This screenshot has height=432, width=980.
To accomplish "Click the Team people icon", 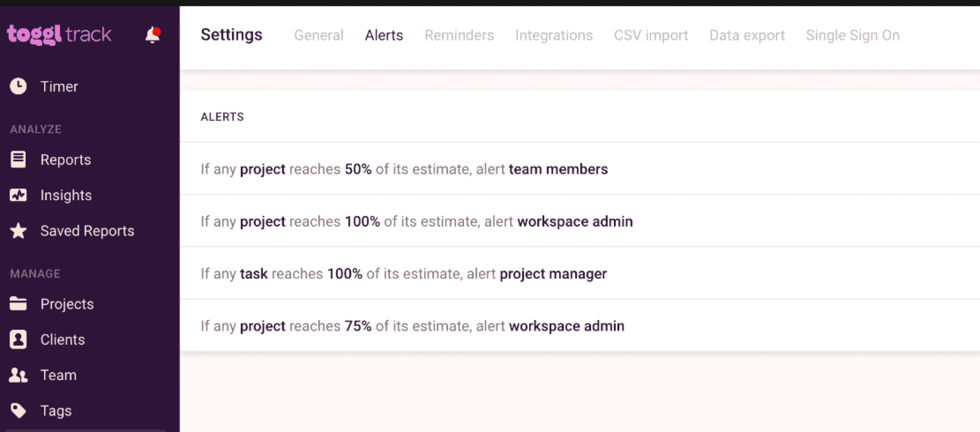I will point(19,375).
